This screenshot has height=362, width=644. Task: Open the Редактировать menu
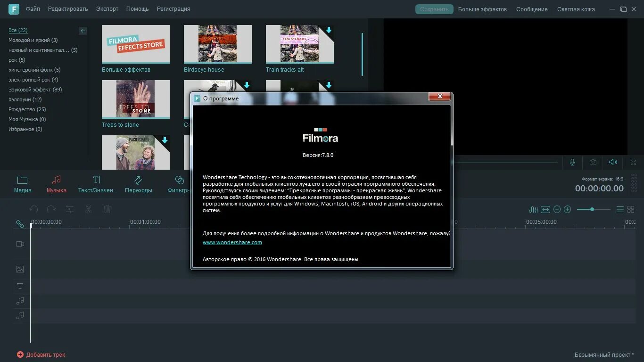[68, 9]
